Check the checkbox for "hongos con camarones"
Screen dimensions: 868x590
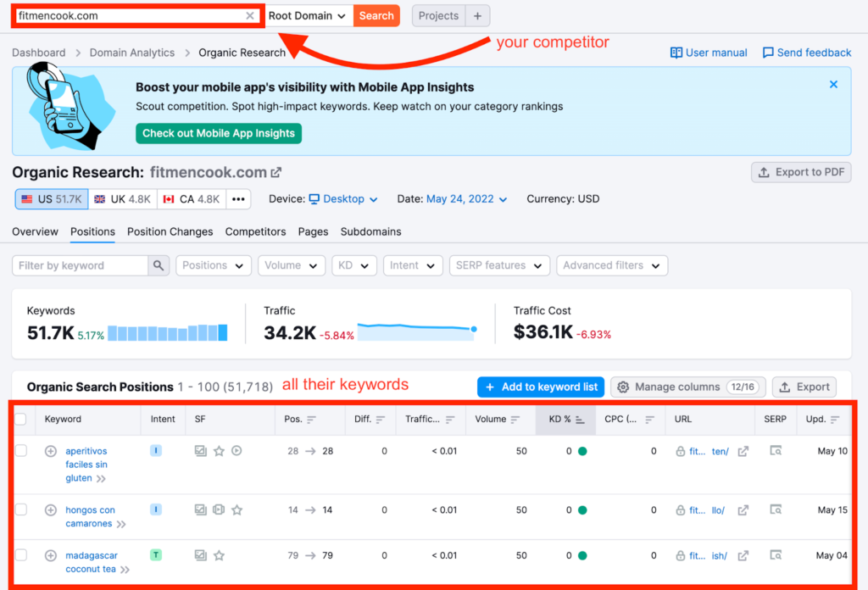(x=21, y=509)
